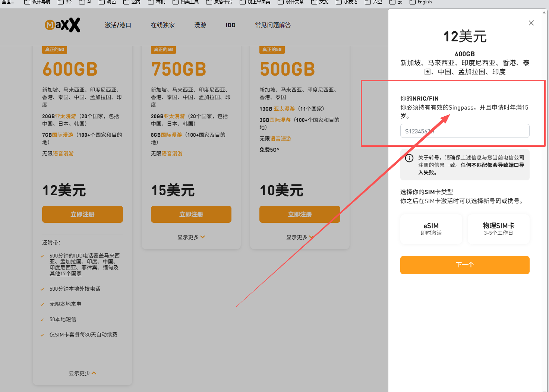549x392 pixels.
Task: Click 立即注册 under 10美元 plan
Action: (300, 214)
